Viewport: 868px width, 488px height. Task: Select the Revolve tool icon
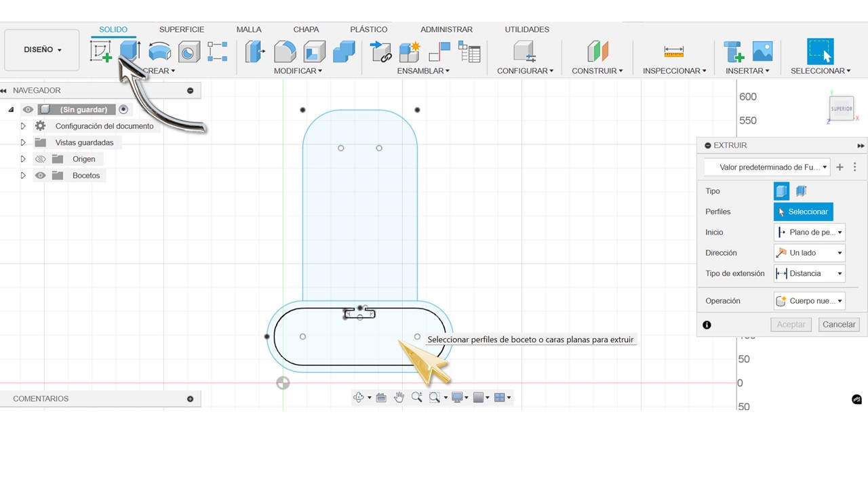point(159,52)
